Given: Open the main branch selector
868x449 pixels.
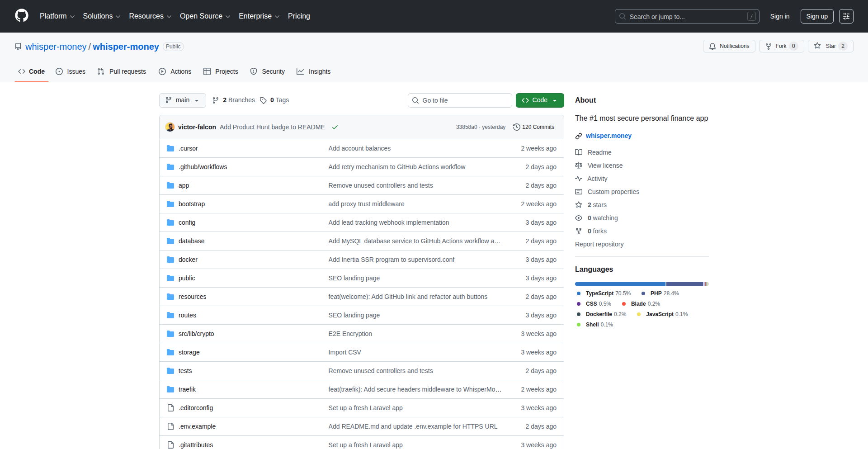Looking at the screenshot, I should coord(182,100).
